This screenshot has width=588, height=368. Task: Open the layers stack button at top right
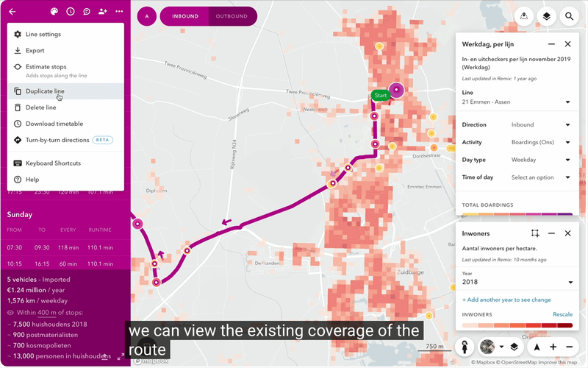click(546, 16)
